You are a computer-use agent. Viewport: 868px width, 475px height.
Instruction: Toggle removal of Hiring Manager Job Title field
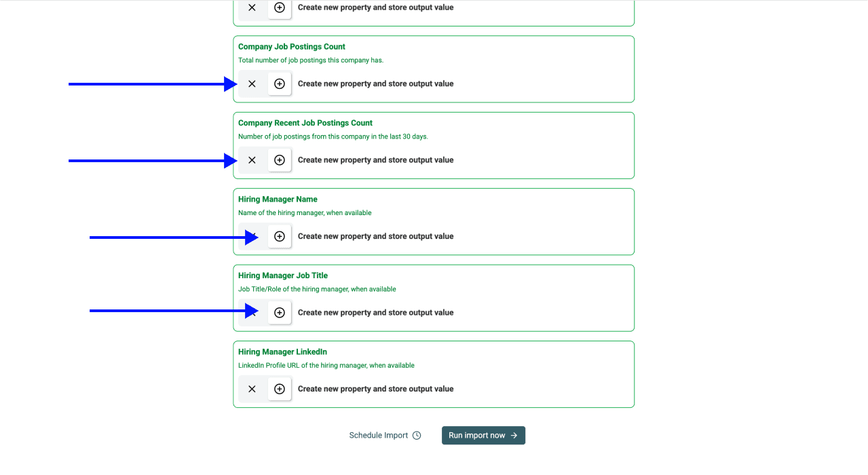252,312
